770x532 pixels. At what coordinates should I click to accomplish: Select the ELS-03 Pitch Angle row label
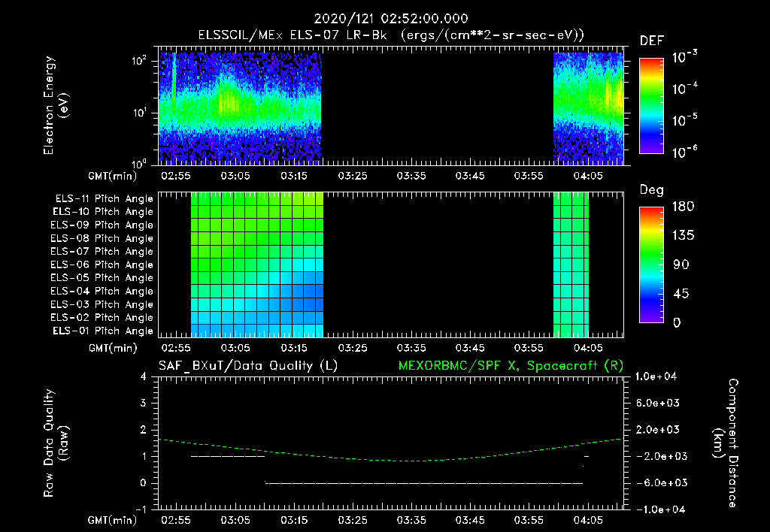102,304
